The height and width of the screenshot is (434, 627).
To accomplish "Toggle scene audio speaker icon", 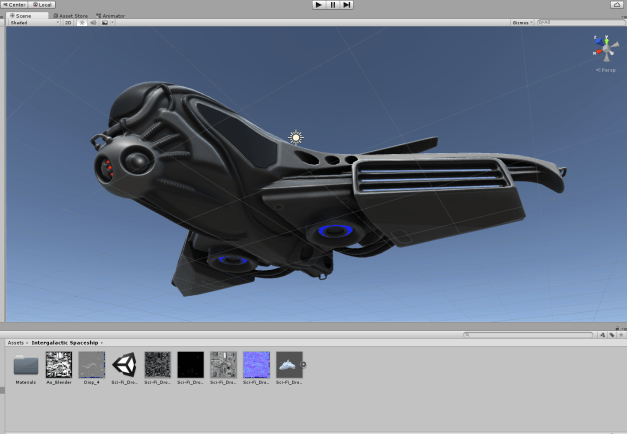I will 94,22.
